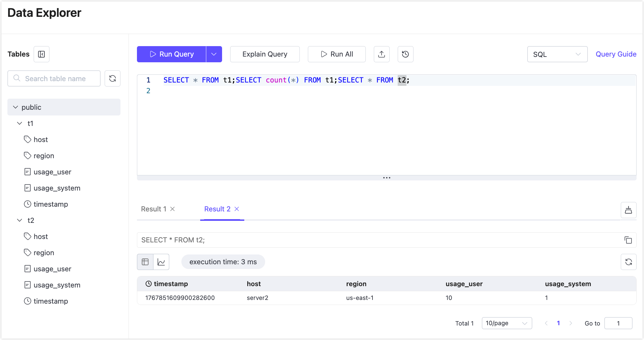Click the Go to page input field
Viewport: 644px width, 340px height.
click(618, 323)
